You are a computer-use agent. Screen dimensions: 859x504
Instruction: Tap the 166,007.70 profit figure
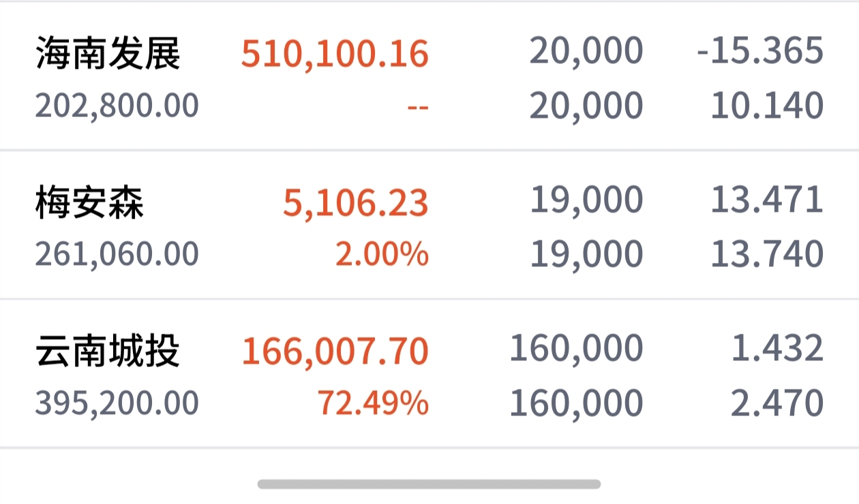(335, 351)
